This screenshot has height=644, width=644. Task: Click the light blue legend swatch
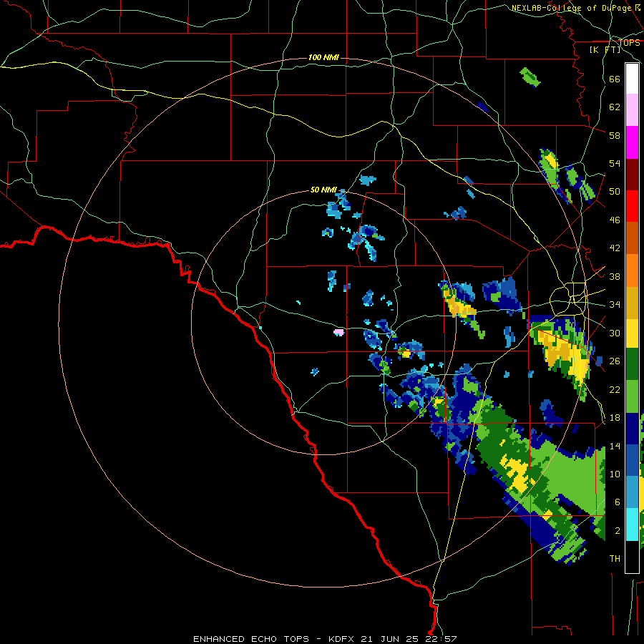[x=632, y=492]
